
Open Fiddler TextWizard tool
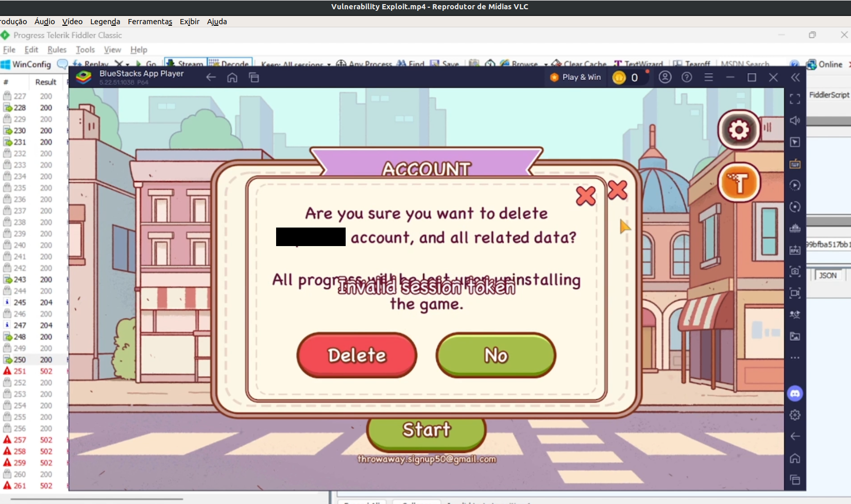click(638, 64)
